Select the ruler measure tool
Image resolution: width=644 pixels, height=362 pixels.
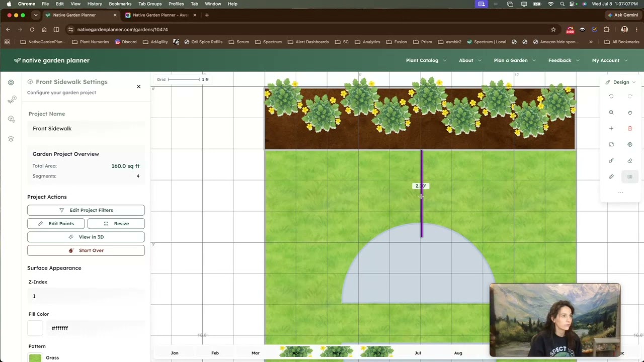coord(611,176)
